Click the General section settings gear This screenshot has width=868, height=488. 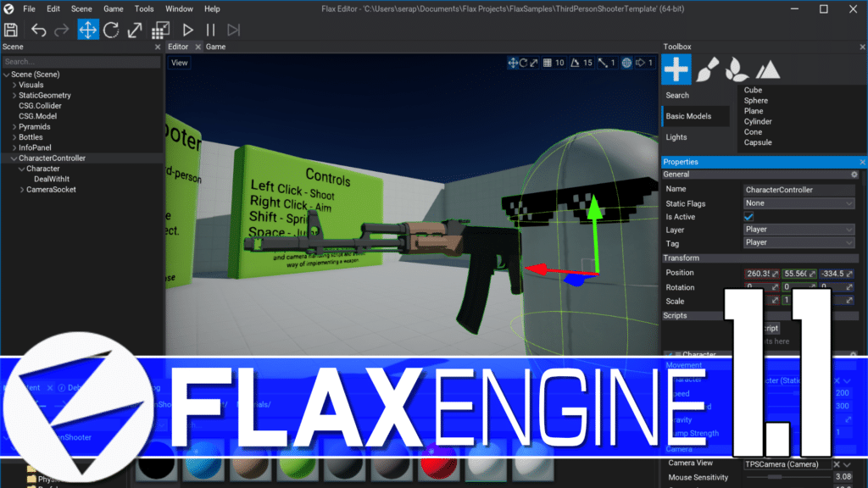(854, 175)
